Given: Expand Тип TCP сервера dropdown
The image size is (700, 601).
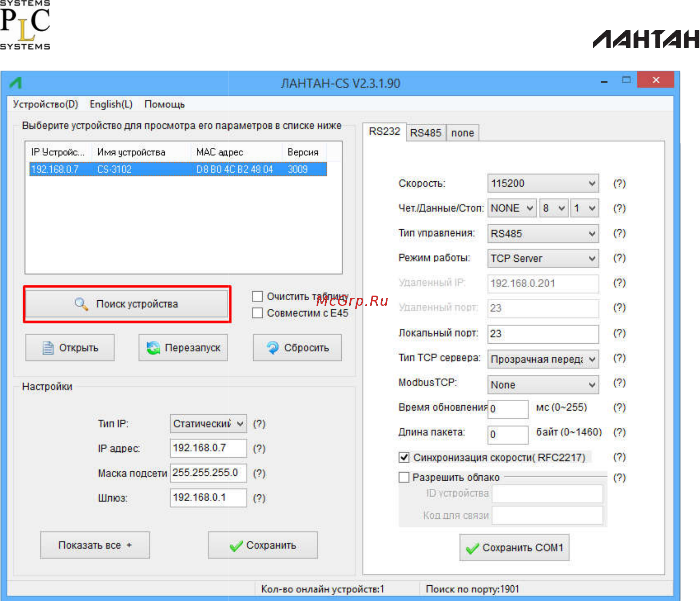Looking at the screenshot, I should coord(543,359).
